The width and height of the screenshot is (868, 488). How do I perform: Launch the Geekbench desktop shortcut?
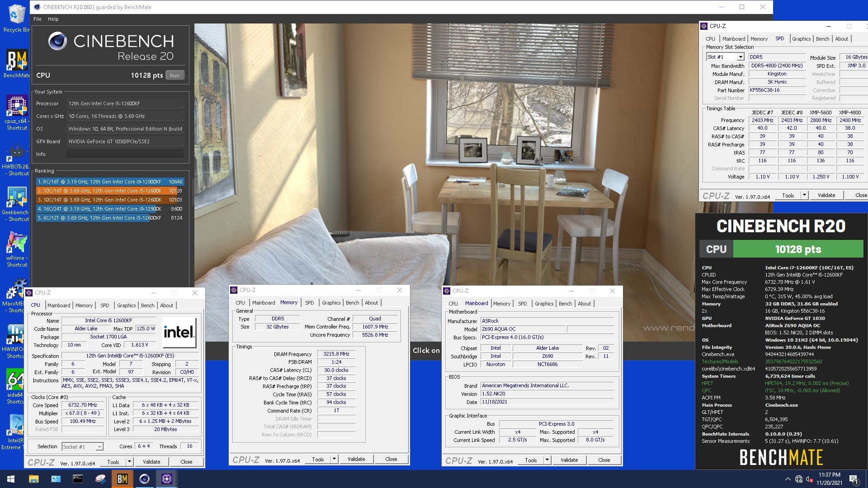15,203
